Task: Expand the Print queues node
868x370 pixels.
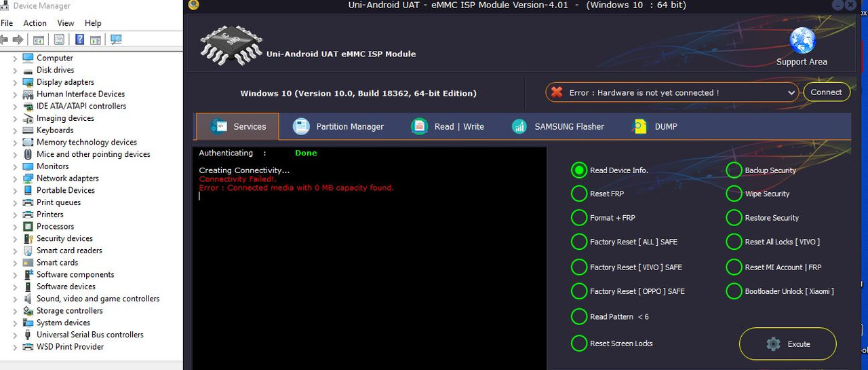Action: point(15,202)
